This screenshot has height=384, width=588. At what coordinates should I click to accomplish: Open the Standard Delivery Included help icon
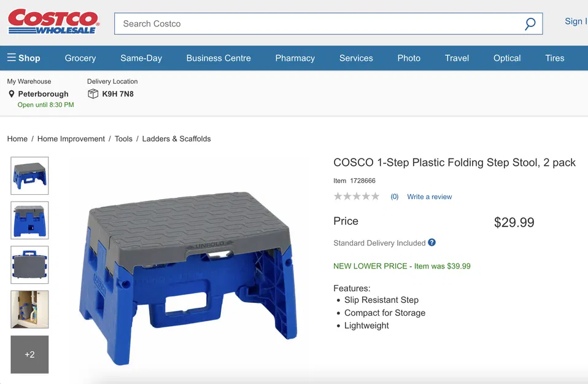click(x=431, y=243)
